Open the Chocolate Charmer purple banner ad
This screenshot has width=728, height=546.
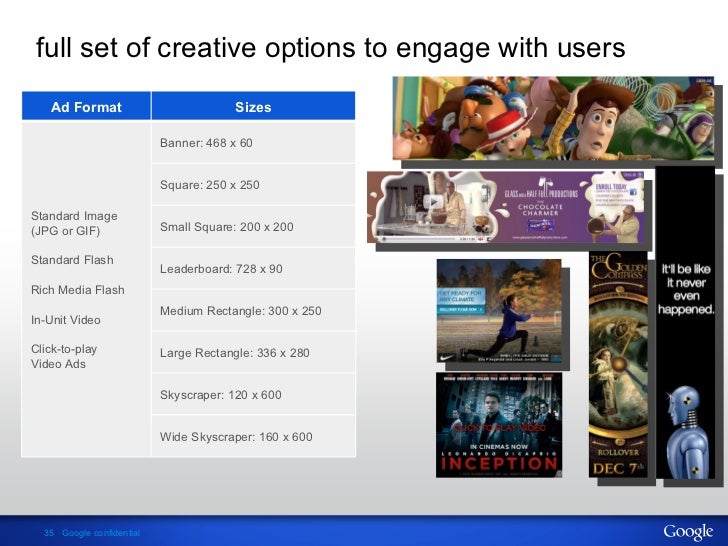click(x=506, y=207)
